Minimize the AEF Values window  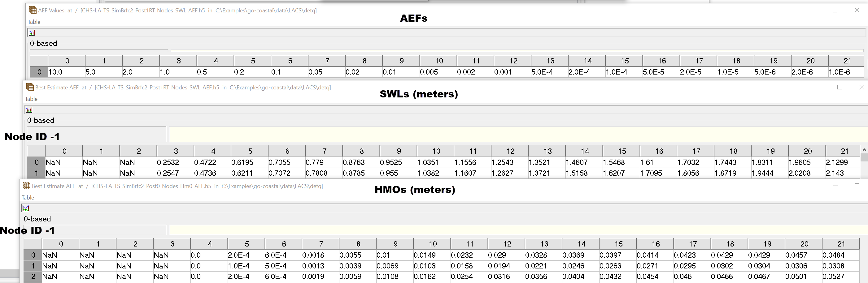(x=814, y=10)
